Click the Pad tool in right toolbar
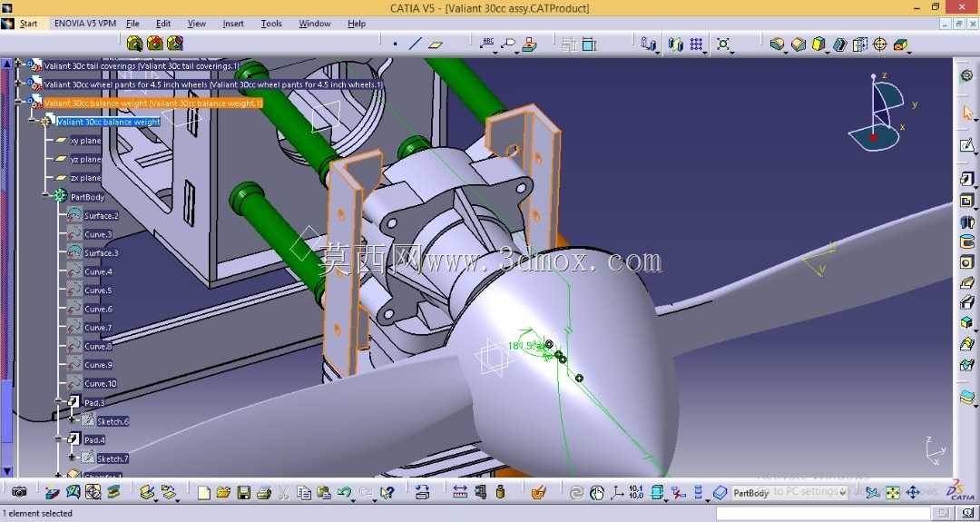The height and width of the screenshot is (522, 980). coord(967,180)
